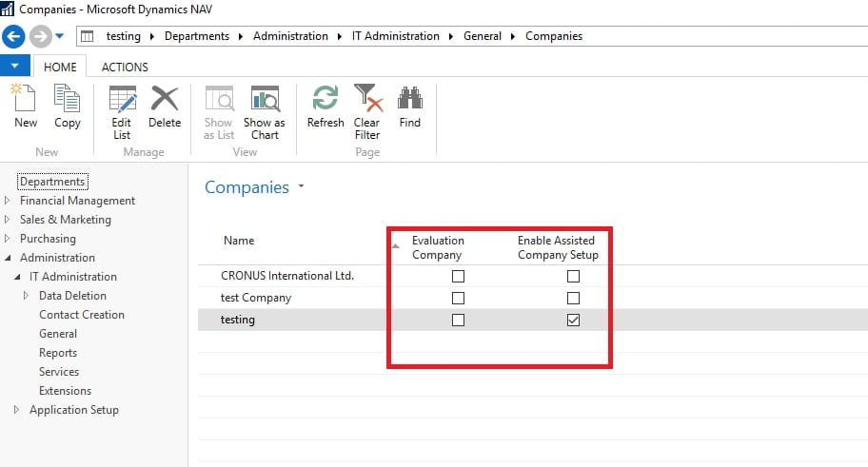Expand Purchasing tree node
The height and width of the screenshot is (467, 868).
(x=8, y=239)
